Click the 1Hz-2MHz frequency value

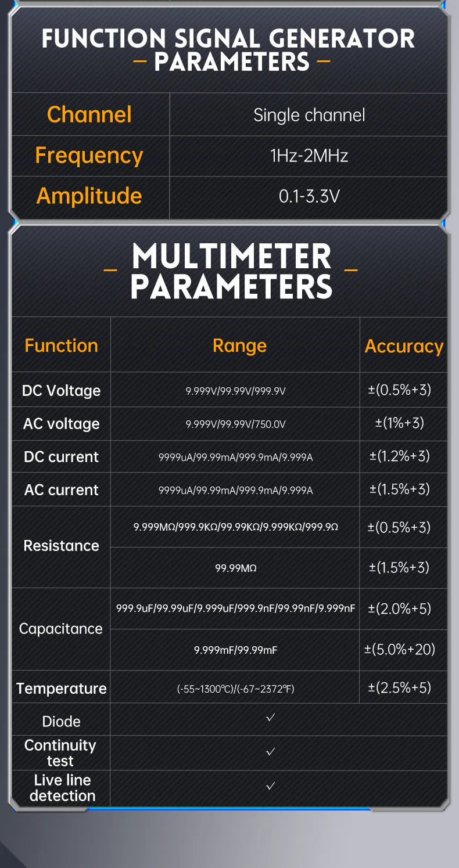pos(309,156)
